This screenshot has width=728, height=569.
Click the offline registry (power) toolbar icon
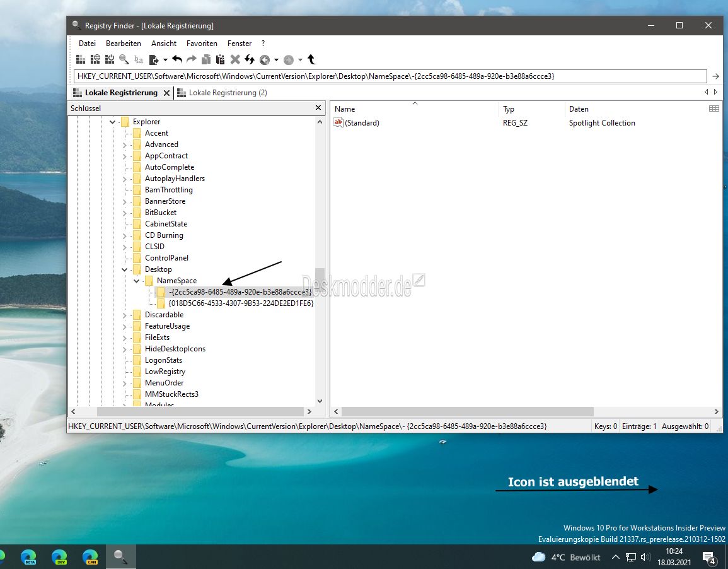tap(110, 59)
